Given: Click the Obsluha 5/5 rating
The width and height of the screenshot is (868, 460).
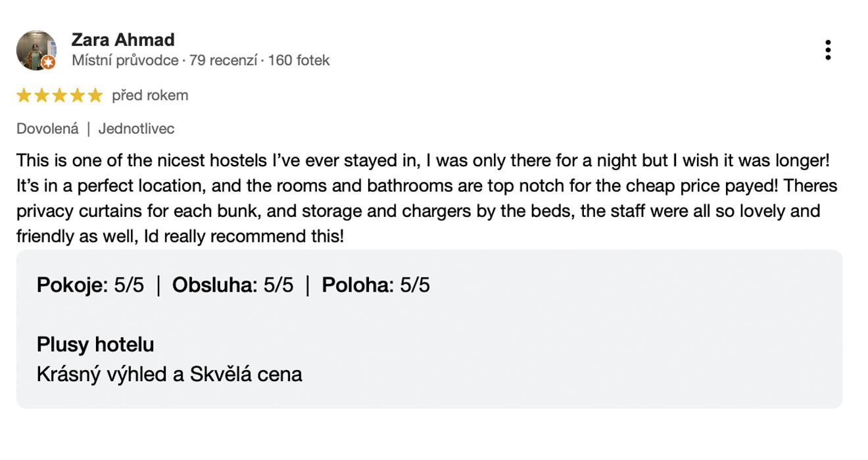Looking at the screenshot, I should [233, 285].
